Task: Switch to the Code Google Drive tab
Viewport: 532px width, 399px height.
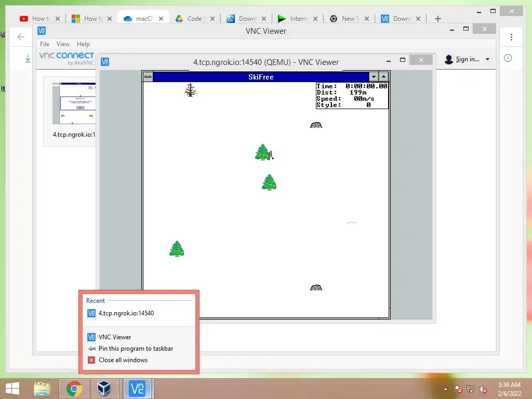Action: (x=194, y=19)
